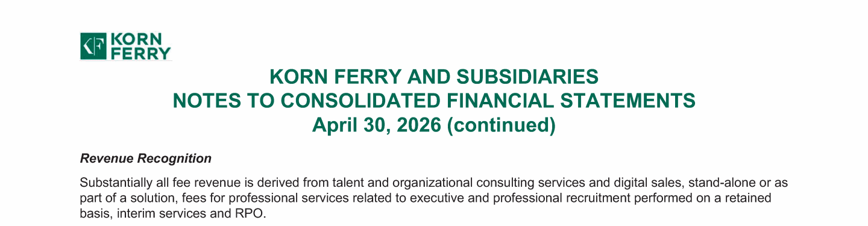The height and width of the screenshot is (226, 868).
Task: Click the 'Revenue Recognition' italic subheading
Action: coord(146,159)
